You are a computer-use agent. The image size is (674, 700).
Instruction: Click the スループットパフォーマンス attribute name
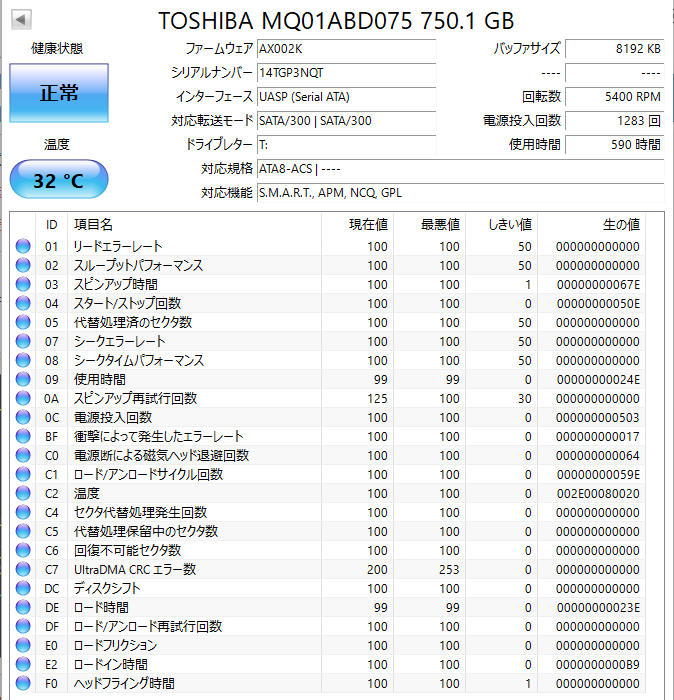pos(138,266)
